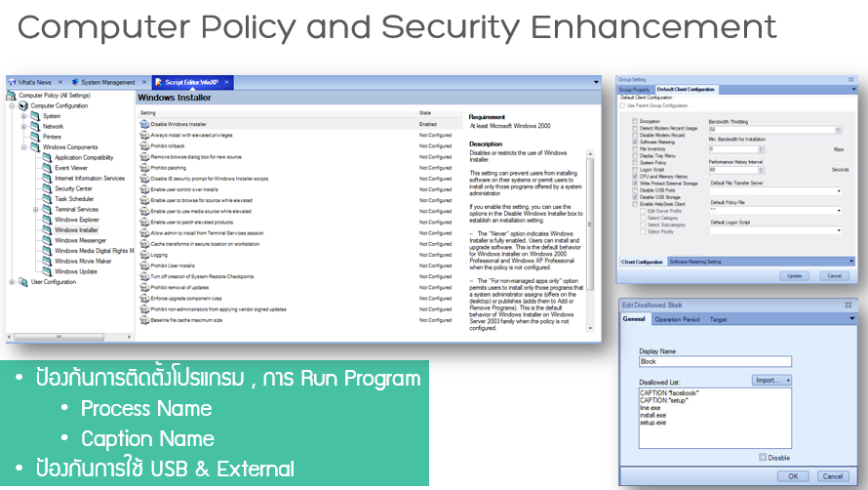Viewport: 868px width, 490px height.
Task: Click the Script Editor tab icon
Action: (158, 82)
